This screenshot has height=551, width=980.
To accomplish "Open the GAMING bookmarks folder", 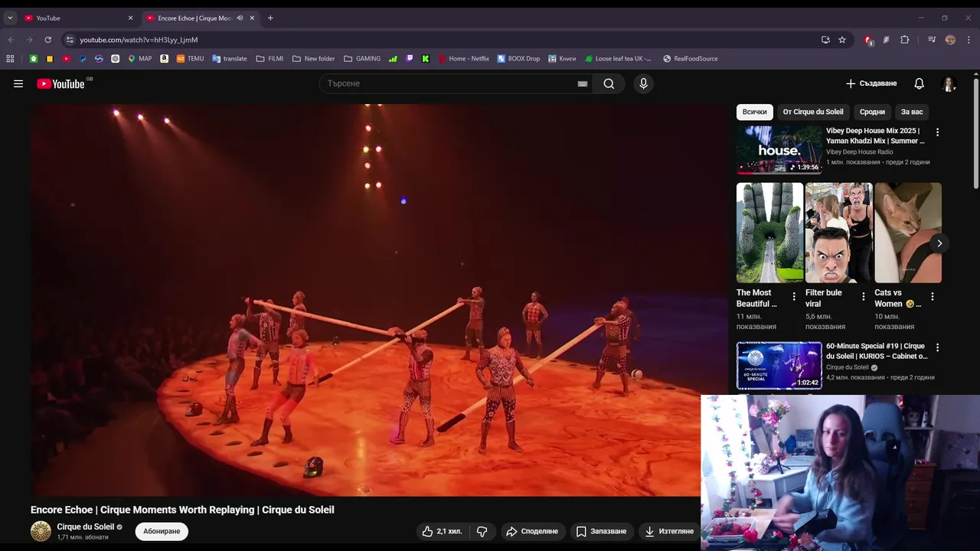I will click(x=362, y=58).
